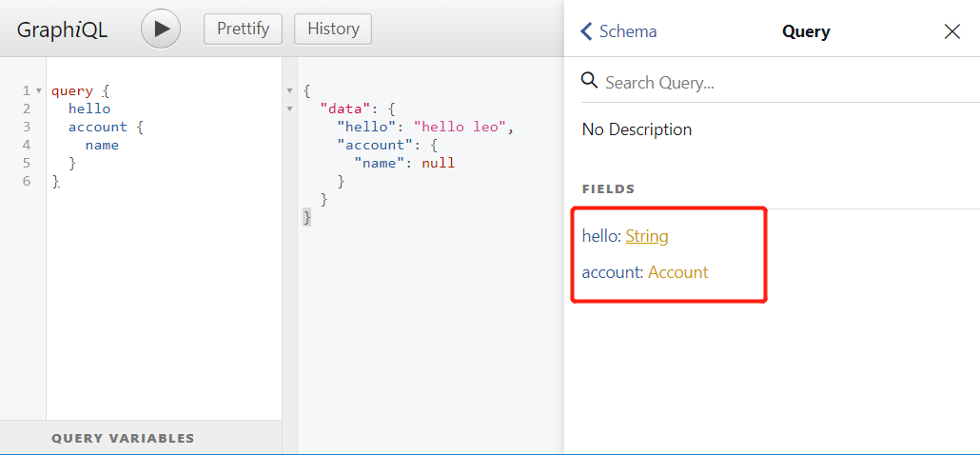Focus the Search Query input field
Viewport: 980px width, 455px height.
tap(780, 82)
